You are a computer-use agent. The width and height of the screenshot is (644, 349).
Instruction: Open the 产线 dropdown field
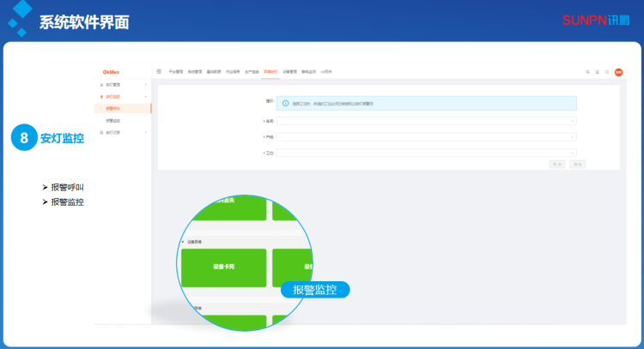click(x=426, y=136)
